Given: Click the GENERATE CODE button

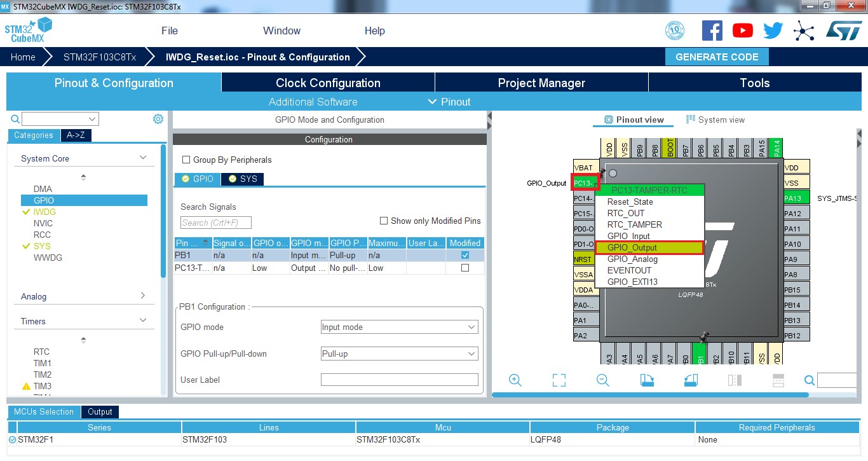Looking at the screenshot, I should pyautogui.click(x=717, y=57).
